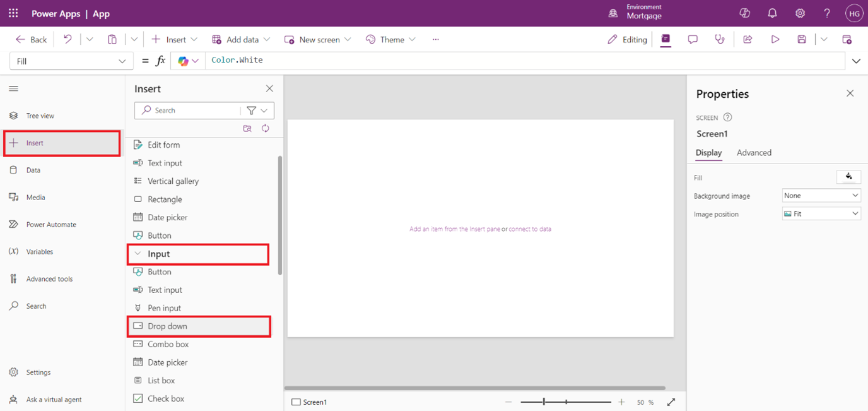868x411 pixels.
Task: Switch to the Advanced properties tab
Action: (x=754, y=153)
